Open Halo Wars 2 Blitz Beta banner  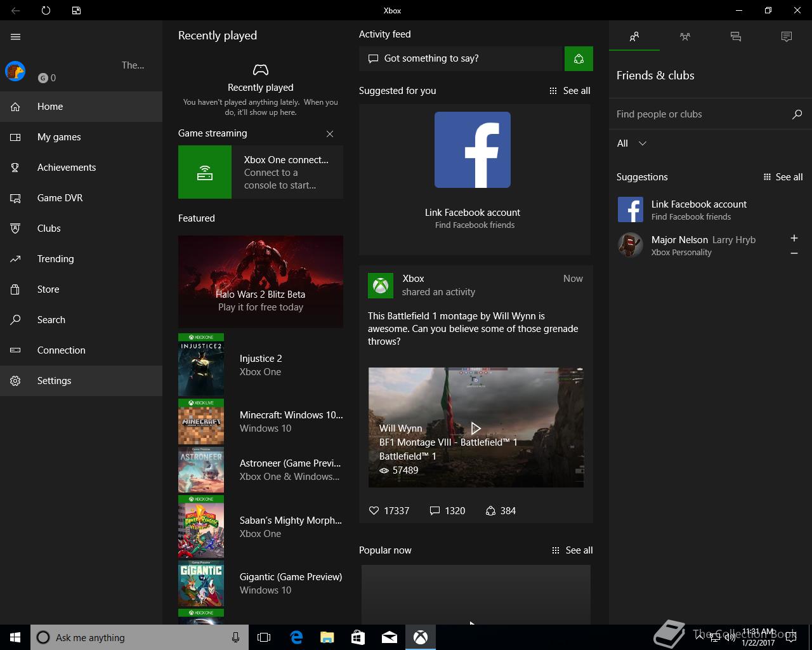[261, 282]
